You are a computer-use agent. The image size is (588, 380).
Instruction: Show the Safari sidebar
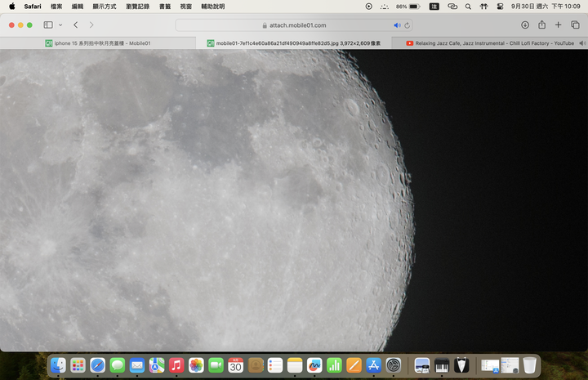click(x=48, y=25)
